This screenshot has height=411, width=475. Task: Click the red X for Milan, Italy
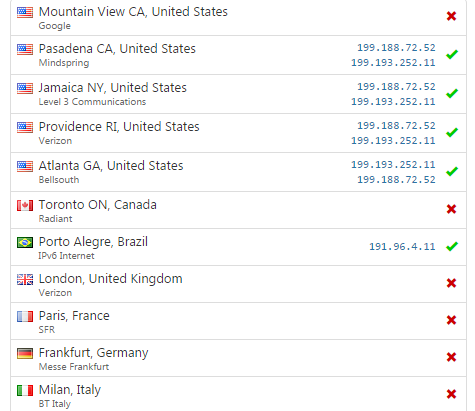click(x=451, y=394)
